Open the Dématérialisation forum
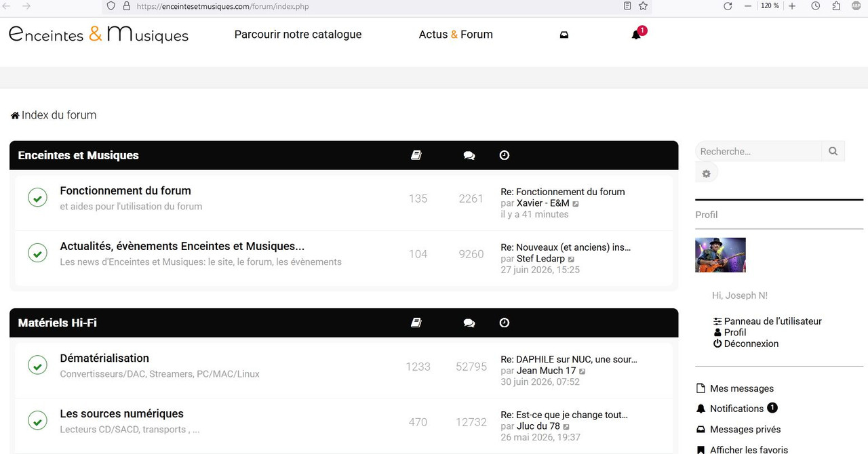 click(x=104, y=358)
